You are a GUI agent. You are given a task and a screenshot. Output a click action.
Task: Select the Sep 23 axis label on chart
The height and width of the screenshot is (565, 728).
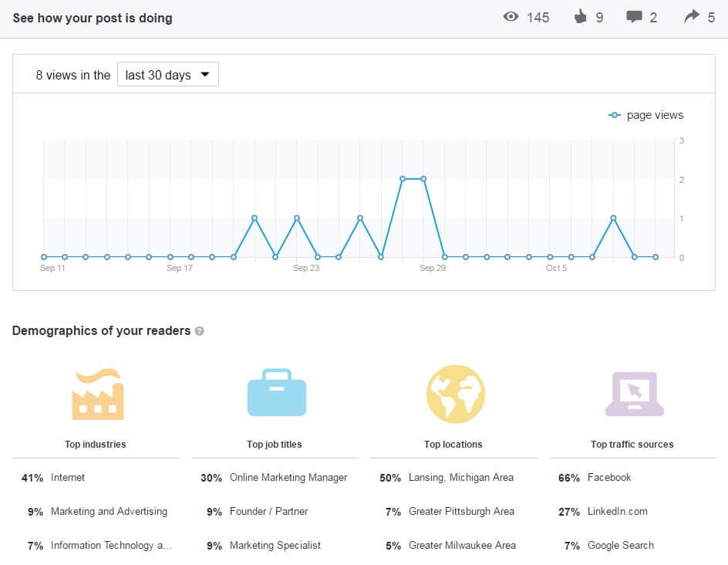click(x=307, y=268)
